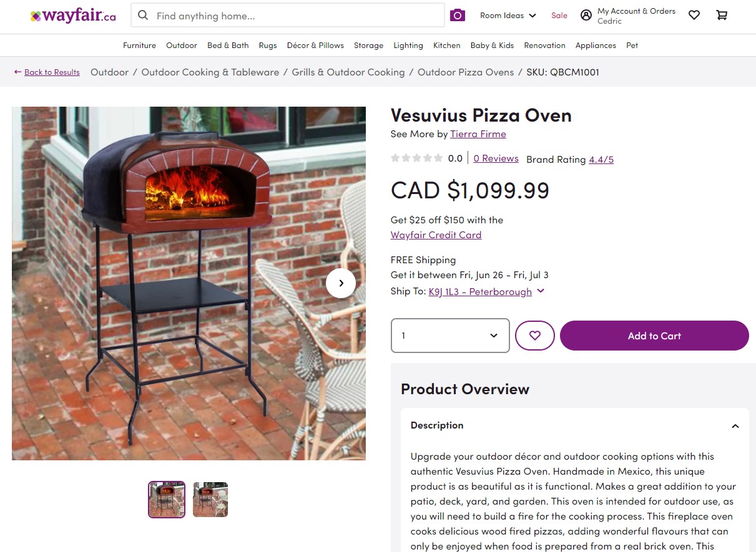Viewport: 756px width, 552px height.
Task: Go Back to Results
Action: coord(52,72)
